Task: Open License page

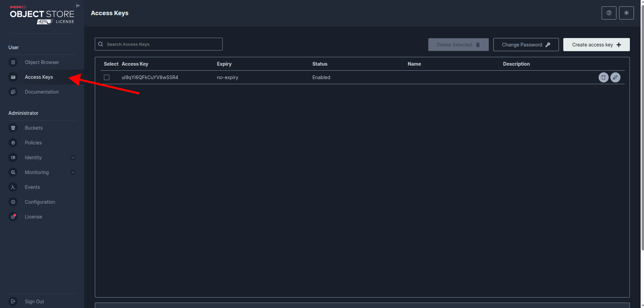Action: 42,217
